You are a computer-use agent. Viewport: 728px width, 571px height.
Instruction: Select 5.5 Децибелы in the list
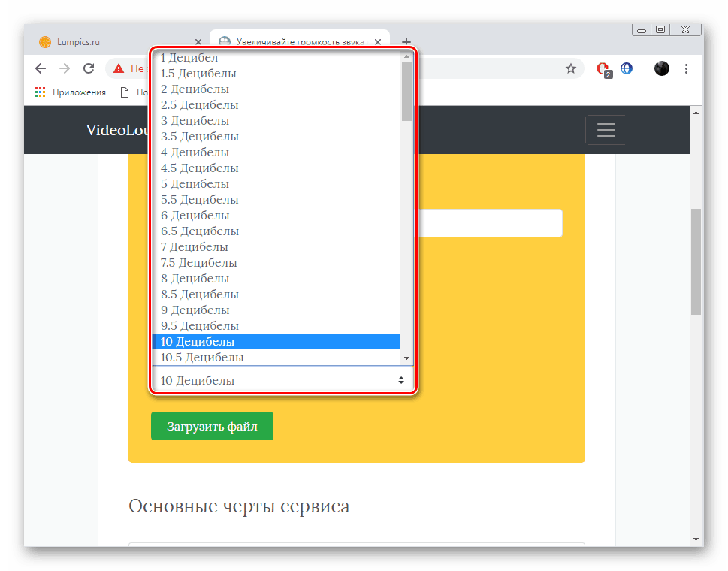pyautogui.click(x=276, y=200)
